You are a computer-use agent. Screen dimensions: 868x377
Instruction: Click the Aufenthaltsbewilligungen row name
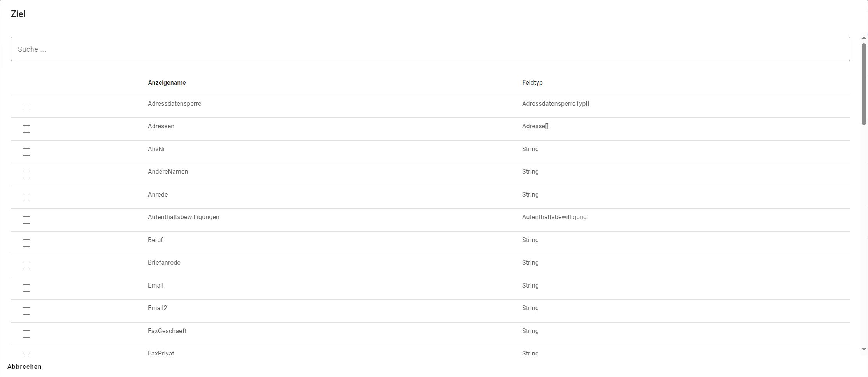(184, 217)
